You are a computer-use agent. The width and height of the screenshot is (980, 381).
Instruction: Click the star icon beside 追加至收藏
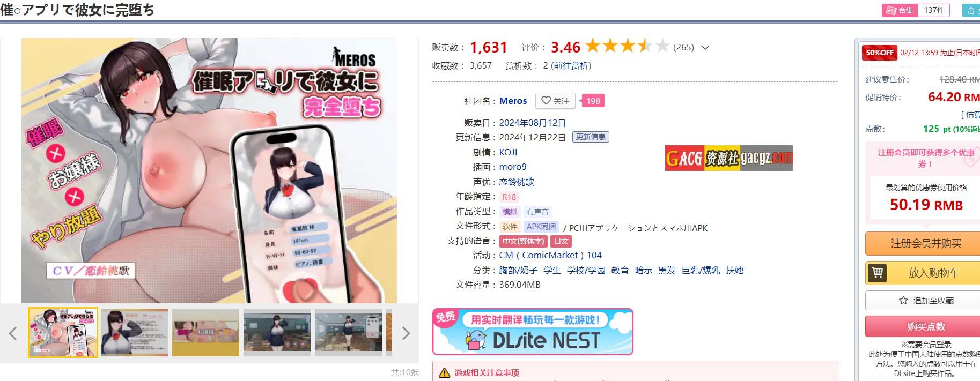(903, 300)
